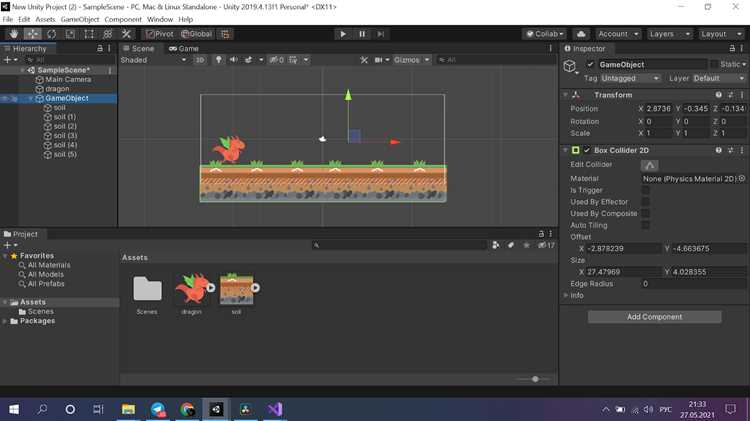This screenshot has height=421, width=750.
Task: Select the Hand tool in toolbar
Action: coord(13,34)
